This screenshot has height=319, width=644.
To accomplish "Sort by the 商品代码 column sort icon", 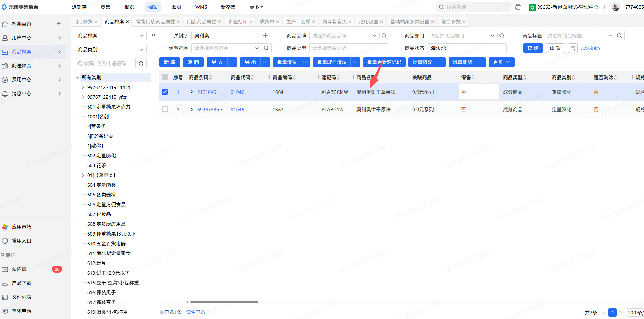I will [252, 77].
